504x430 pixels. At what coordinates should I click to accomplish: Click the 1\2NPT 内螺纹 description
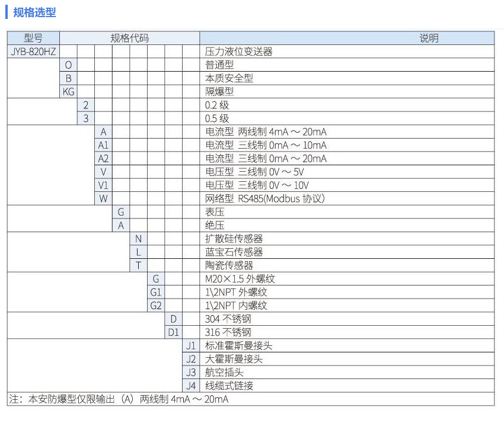pyautogui.click(x=236, y=306)
